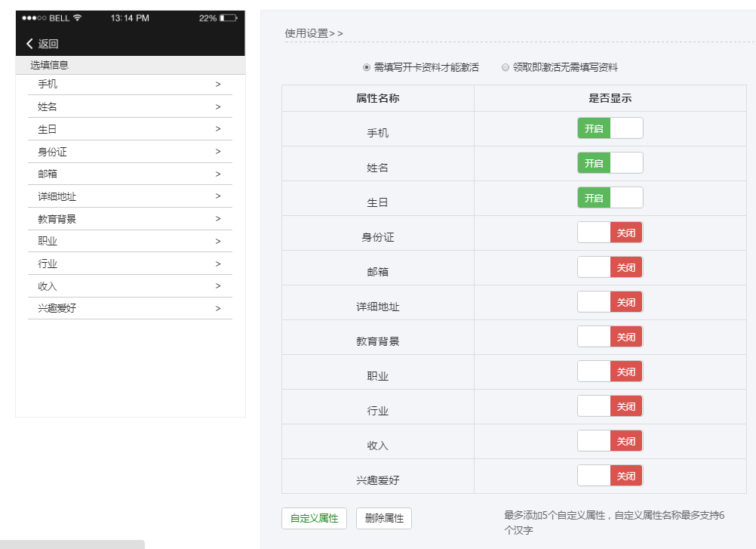Expand the 手机 row arrow in phone preview
This screenshot has height=549, width=756.
[218, 84]
